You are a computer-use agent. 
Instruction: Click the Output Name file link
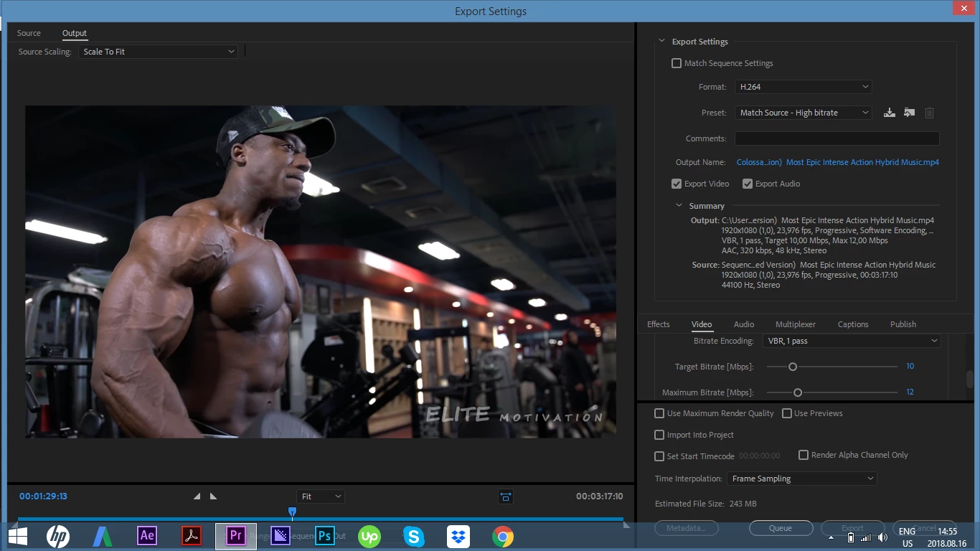click(838, 162)
